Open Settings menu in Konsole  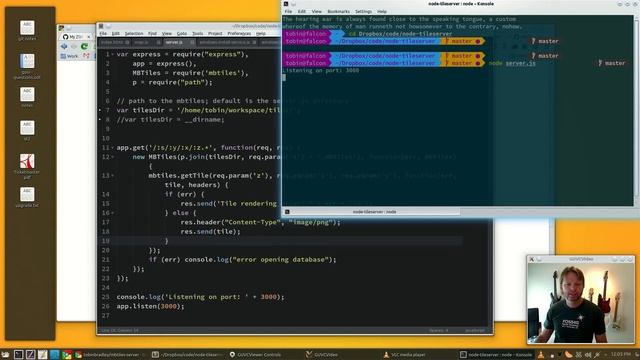(363, 11)
